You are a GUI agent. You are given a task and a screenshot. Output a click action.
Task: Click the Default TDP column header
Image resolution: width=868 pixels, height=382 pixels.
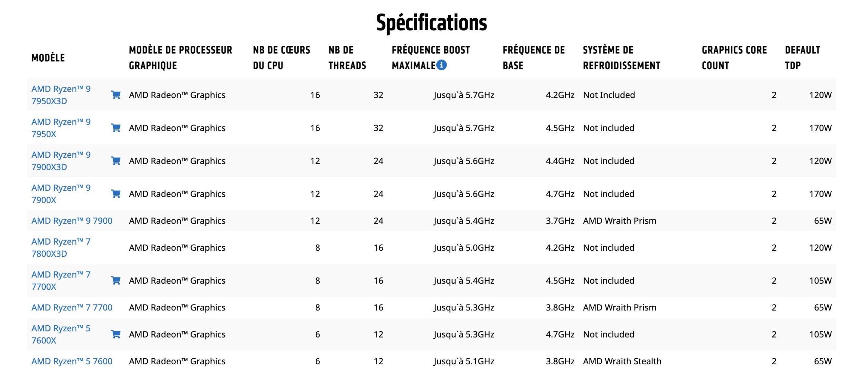[x=802, y=58]
